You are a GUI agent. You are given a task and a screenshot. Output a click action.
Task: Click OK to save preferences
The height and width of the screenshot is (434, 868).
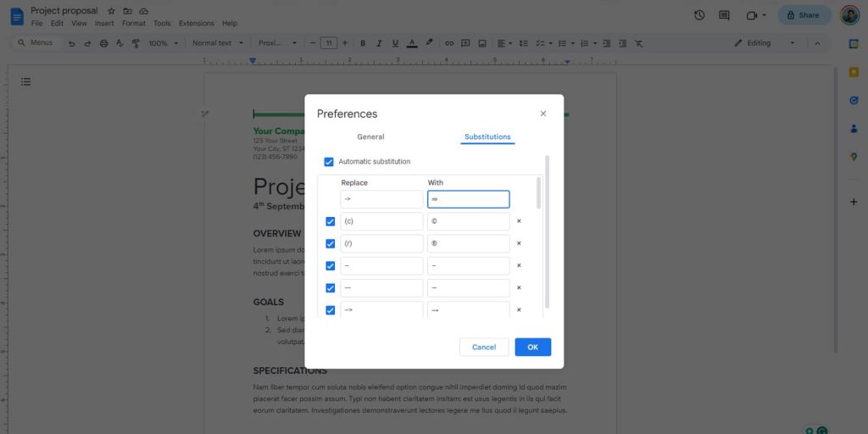pyautogui.click(x=532, y=347)
